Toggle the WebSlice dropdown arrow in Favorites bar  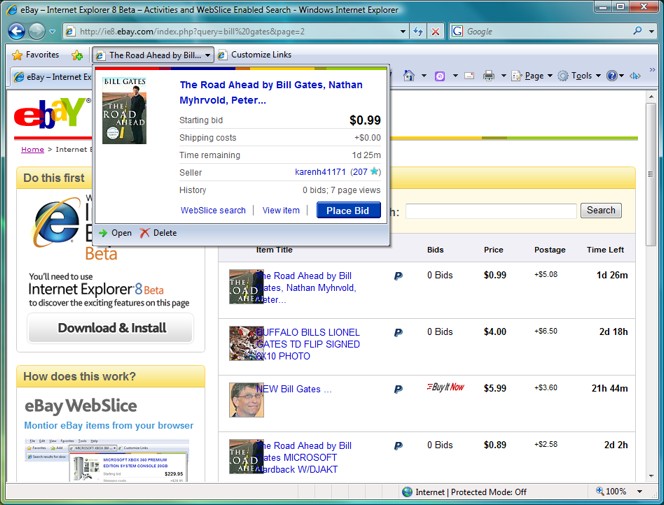[x=208, y=55]
